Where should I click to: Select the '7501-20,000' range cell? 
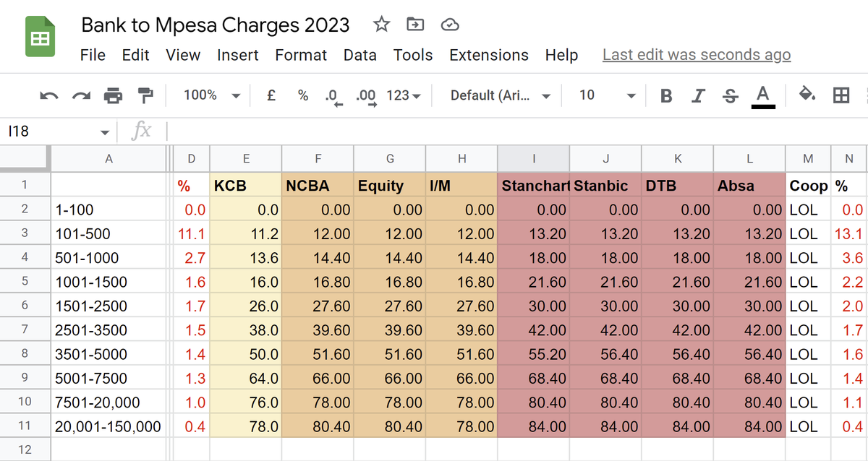pyautogui.click(x=109, y=402)
